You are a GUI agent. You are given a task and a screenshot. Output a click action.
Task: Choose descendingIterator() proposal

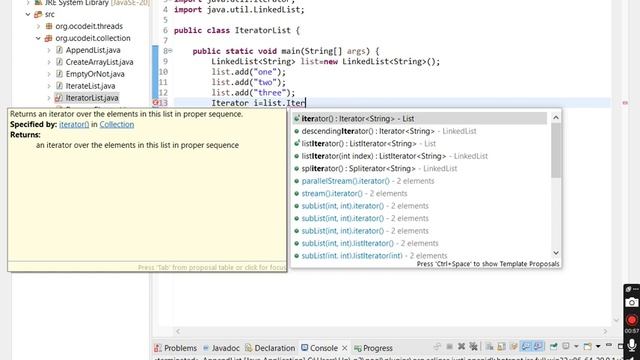[x=420, y=131]
